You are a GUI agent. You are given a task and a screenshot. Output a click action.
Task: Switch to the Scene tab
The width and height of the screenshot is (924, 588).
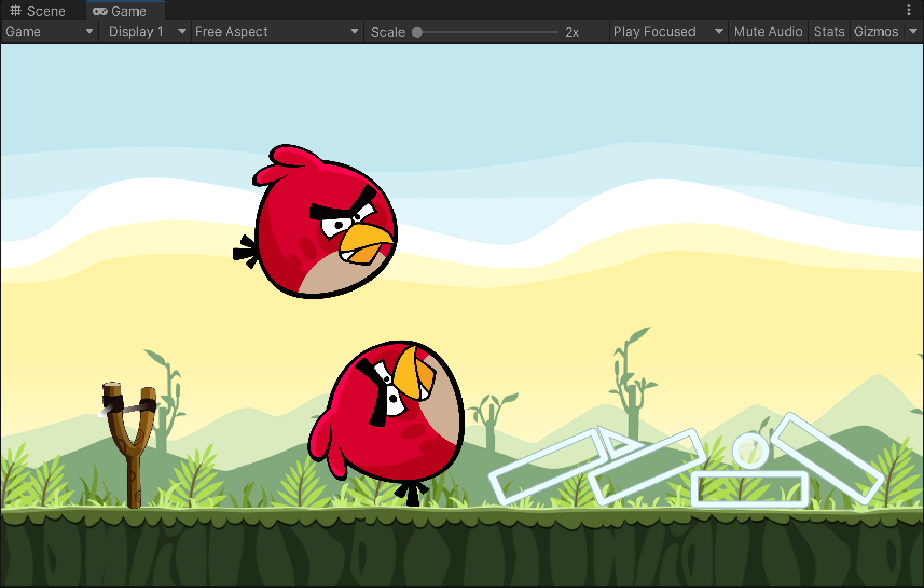pos(38,11)
